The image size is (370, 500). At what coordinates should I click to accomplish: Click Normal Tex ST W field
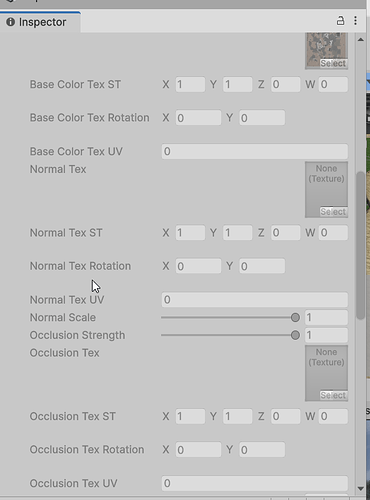click(x=333, y=233)
